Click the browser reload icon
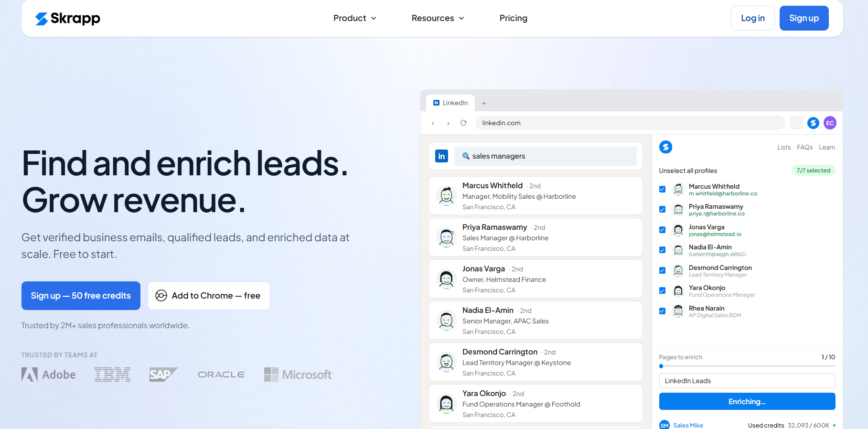The width and height of the screenshot is (868, 429). pos(463,123)
